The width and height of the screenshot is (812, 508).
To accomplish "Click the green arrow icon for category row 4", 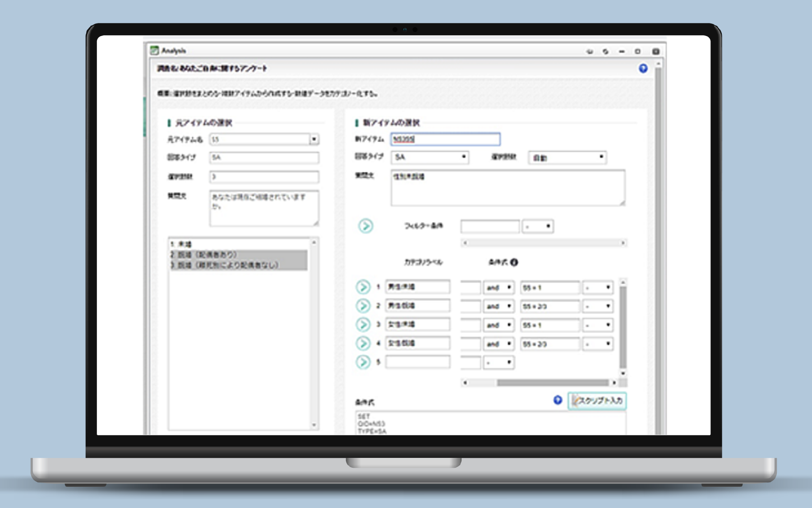I will (363, 344).
